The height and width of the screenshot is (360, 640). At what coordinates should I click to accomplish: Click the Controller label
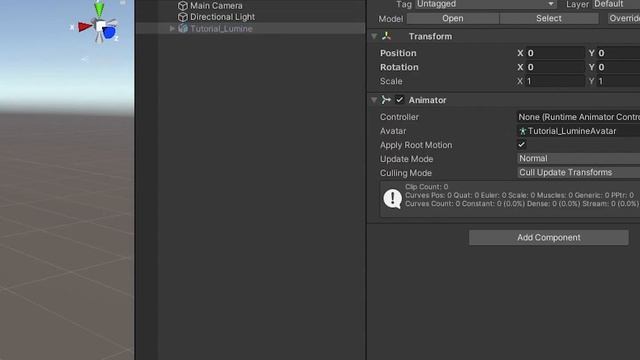click(x=399, y=117)
